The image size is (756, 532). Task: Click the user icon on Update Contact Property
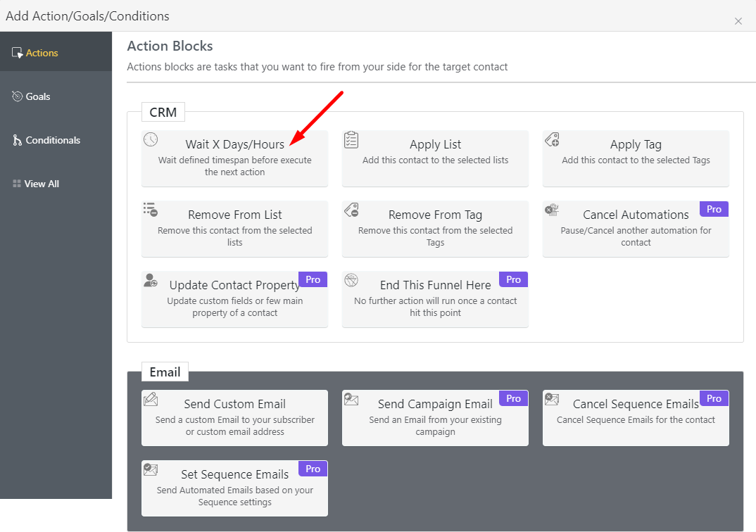pos(151,280)
